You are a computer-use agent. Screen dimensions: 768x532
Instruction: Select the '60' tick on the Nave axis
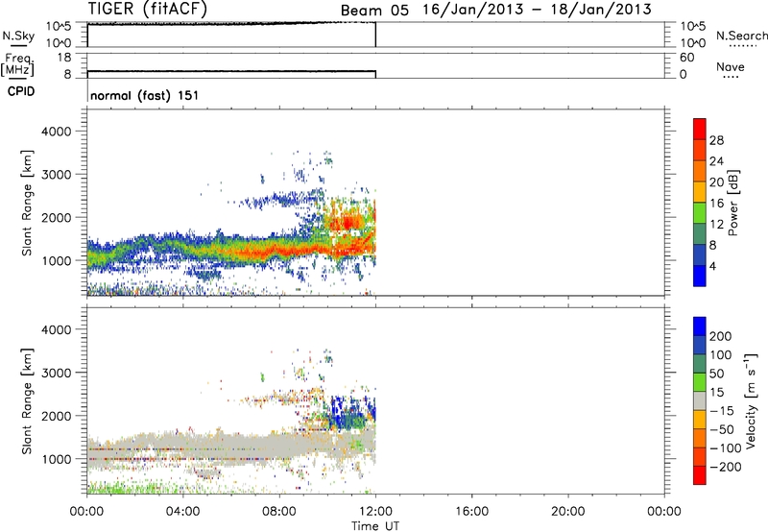pyautogui.click(x=687, y=58)
